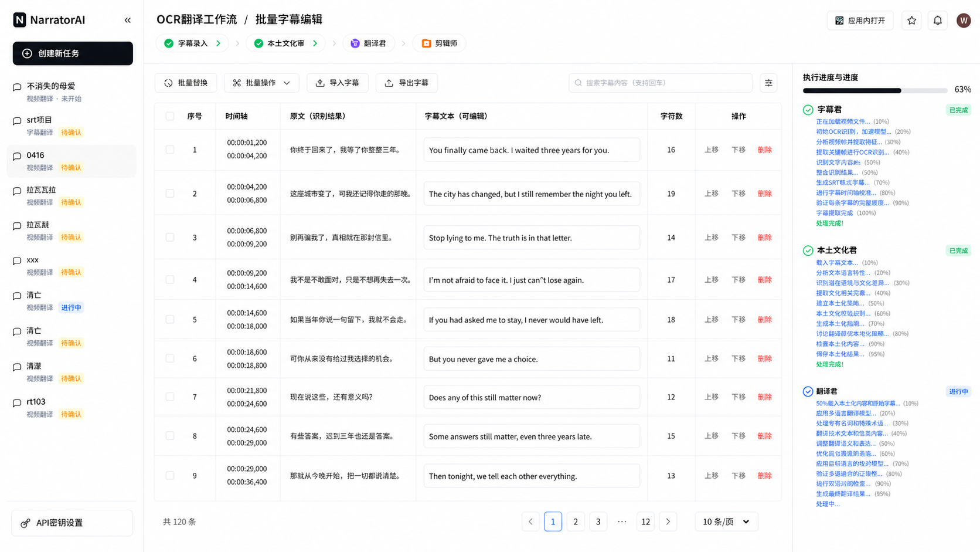Viewport: 980px width, 552px height.
Task: Toggle the select-all header checkbox
Action: point(170,116)
